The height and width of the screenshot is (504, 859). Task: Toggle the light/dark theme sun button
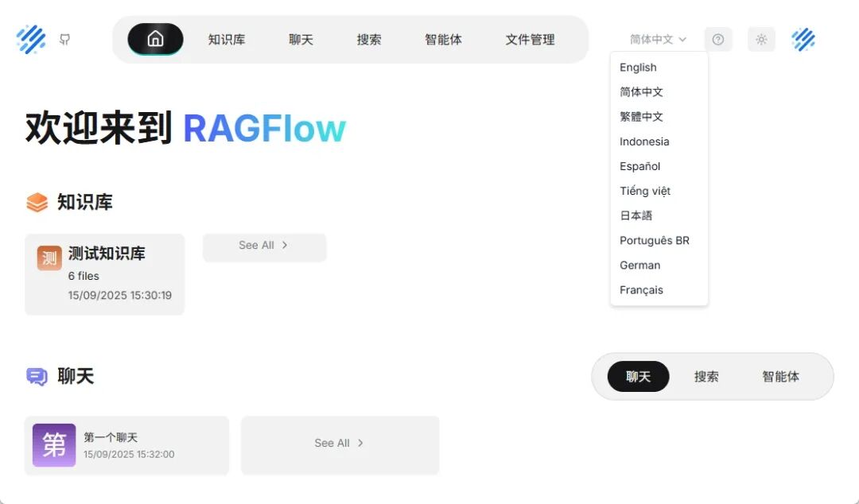click(x=761, y=39)
